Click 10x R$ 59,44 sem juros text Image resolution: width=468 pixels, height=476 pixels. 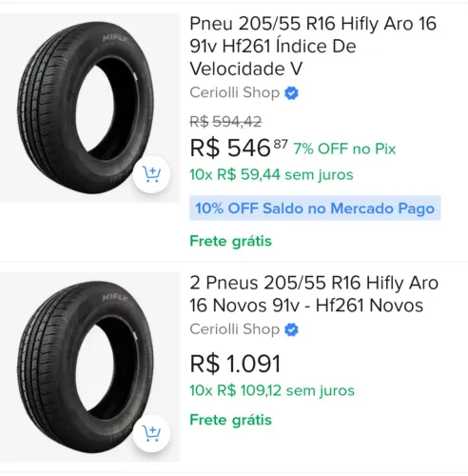(271, 174)
